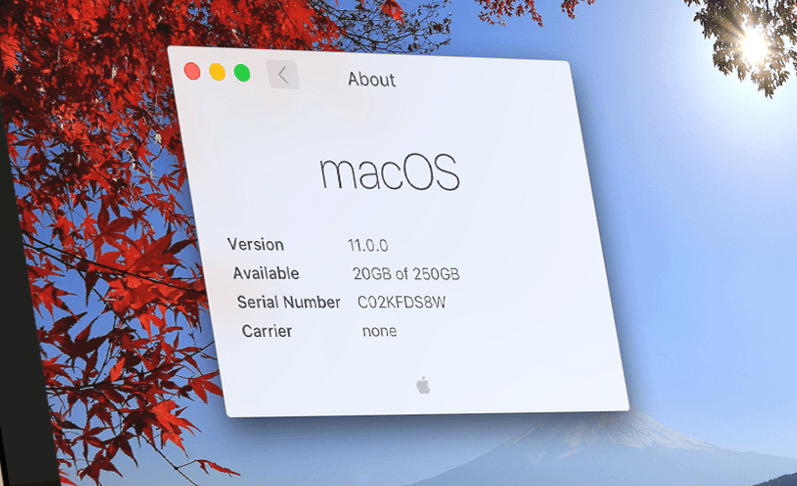Select the Available label

(x=266, y=274)
